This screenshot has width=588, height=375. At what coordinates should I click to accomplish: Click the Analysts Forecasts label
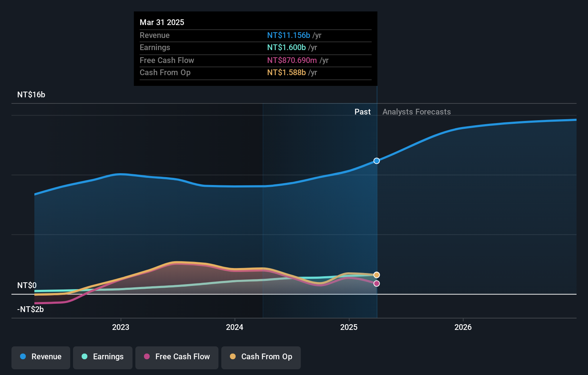pos(416,112)
